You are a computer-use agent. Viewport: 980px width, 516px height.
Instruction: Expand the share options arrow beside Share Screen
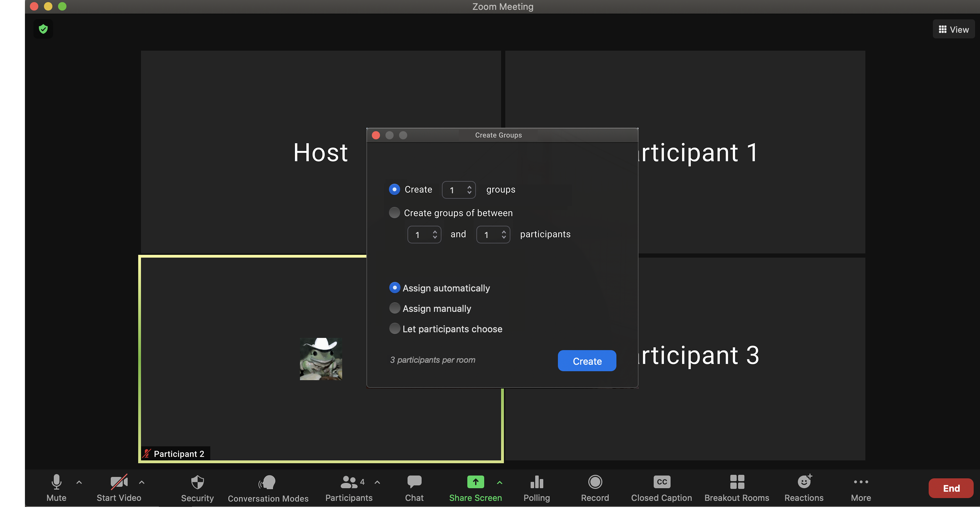(499, 483)
